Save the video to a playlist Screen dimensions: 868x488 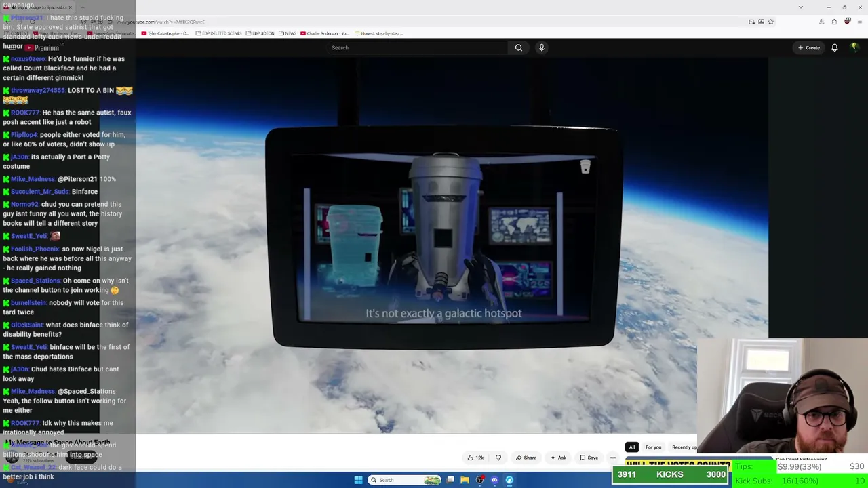click(x=589, y=457)
